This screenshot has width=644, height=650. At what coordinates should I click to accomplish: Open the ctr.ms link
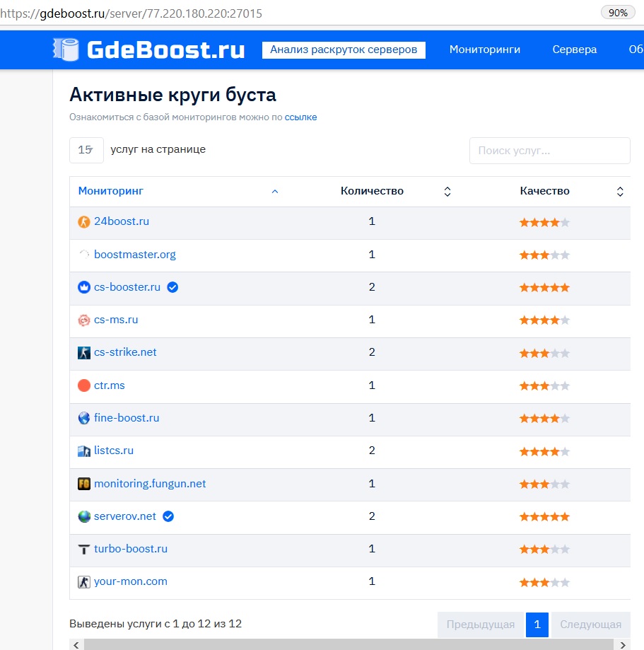pos(110,385)
